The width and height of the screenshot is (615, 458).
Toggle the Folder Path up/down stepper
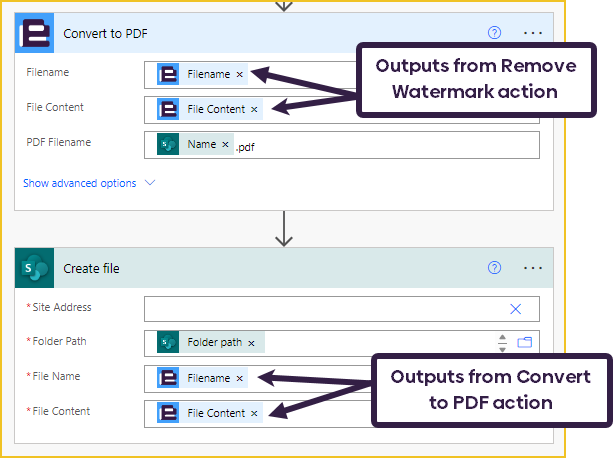502,343
